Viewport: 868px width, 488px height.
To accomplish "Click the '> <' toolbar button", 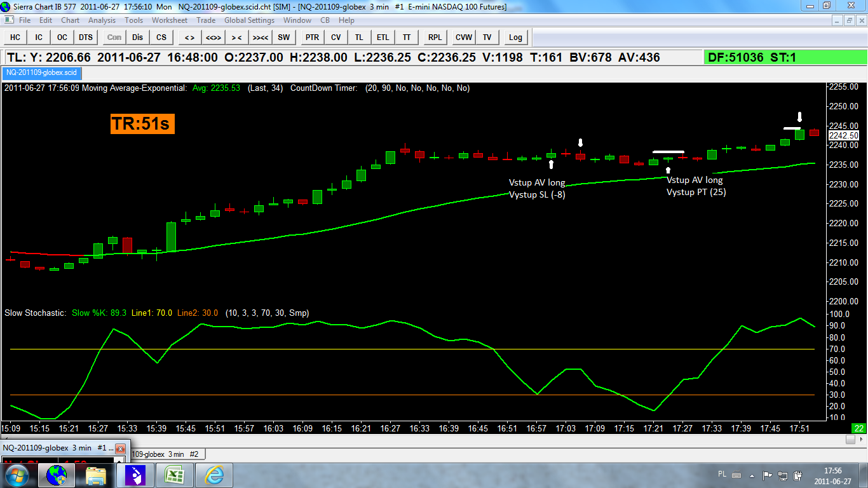I will pos(236,37).
